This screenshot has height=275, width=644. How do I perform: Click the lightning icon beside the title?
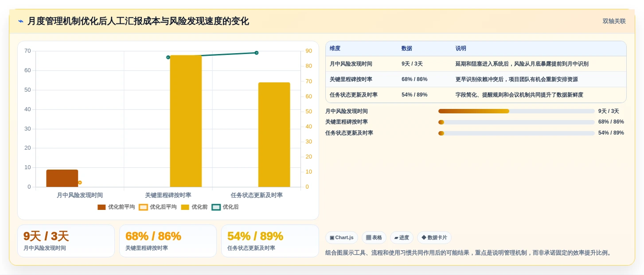(21, 21)
